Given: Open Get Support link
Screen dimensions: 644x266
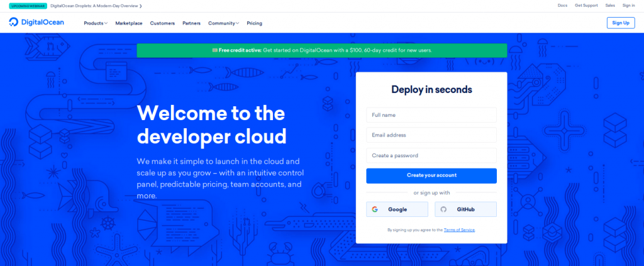Looking at the screenshot, I should [x=586, y=6].
